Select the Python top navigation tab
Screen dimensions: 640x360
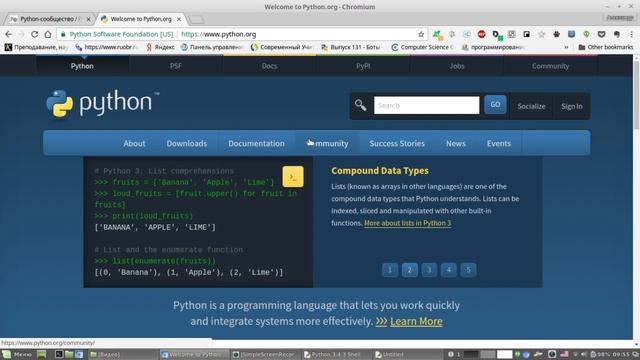(x=82, y=66)
